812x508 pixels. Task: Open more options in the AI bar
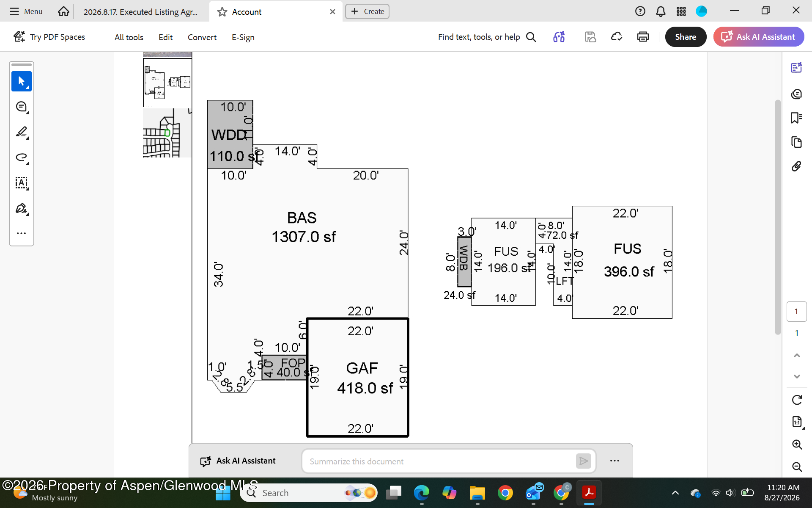click(614, 461)
